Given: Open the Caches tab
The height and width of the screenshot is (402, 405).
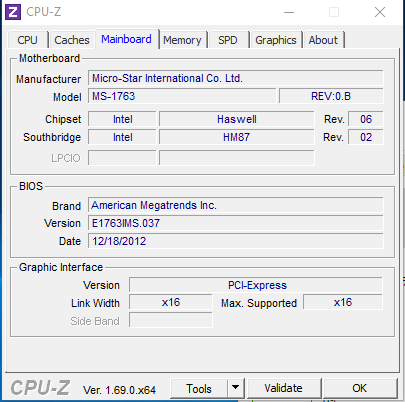Looking at the screenshot, I should tap(72, 40).
